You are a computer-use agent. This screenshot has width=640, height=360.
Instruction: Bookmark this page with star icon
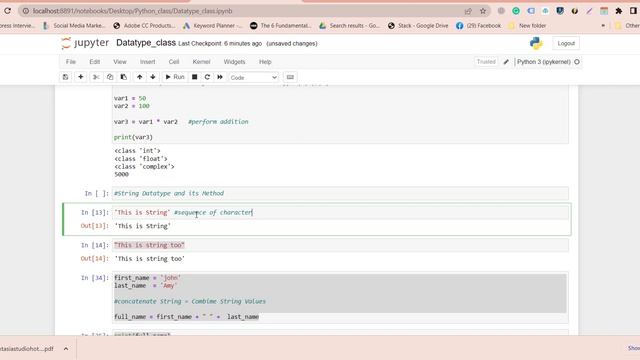pos(483,11)
